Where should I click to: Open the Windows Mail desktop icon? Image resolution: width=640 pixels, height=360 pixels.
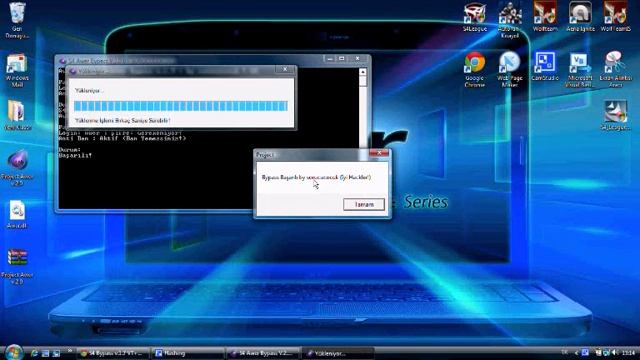17,70
